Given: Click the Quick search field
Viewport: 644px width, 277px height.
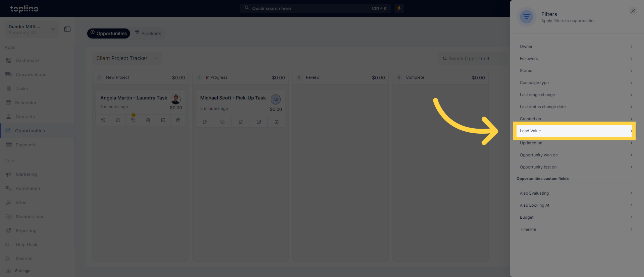Looking at the screenshot, I should pos(316,8).
